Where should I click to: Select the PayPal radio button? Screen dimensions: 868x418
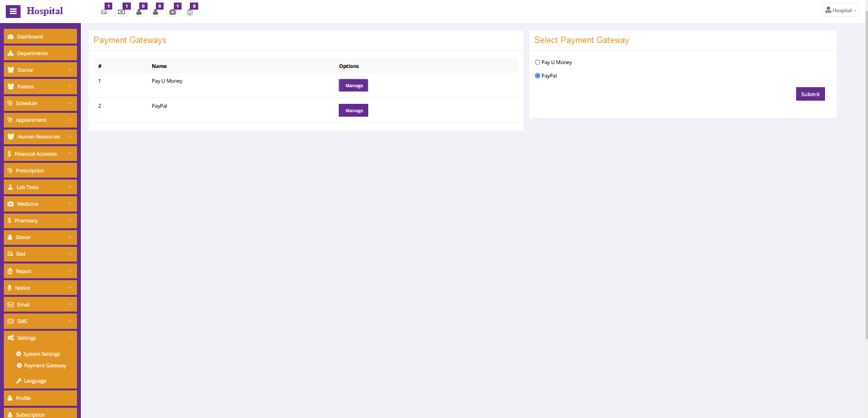[538, 76]
